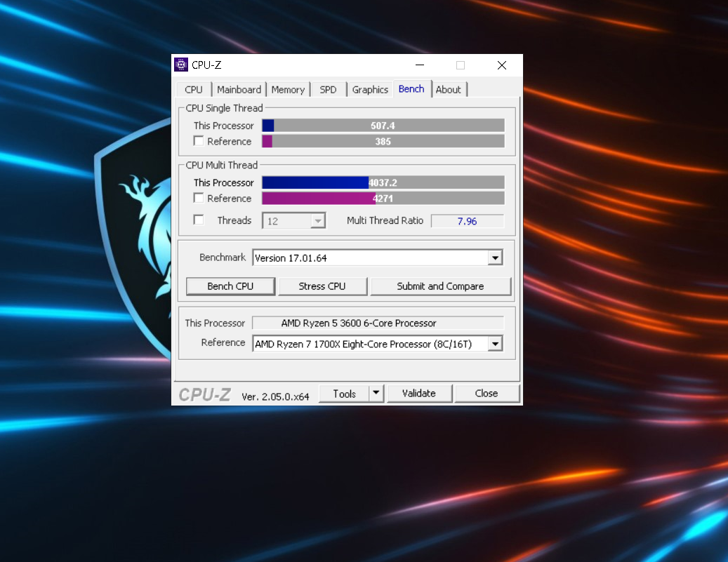Enable the Multi Thread Reference checkbox
This screenshot has height=562, width=728.
[x=199, y=198]
